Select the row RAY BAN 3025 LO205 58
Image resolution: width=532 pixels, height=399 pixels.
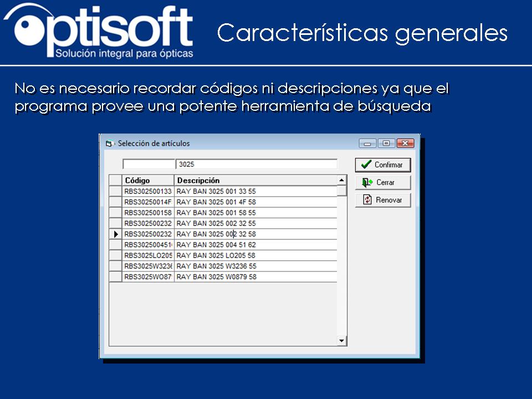tap(233, 255)
